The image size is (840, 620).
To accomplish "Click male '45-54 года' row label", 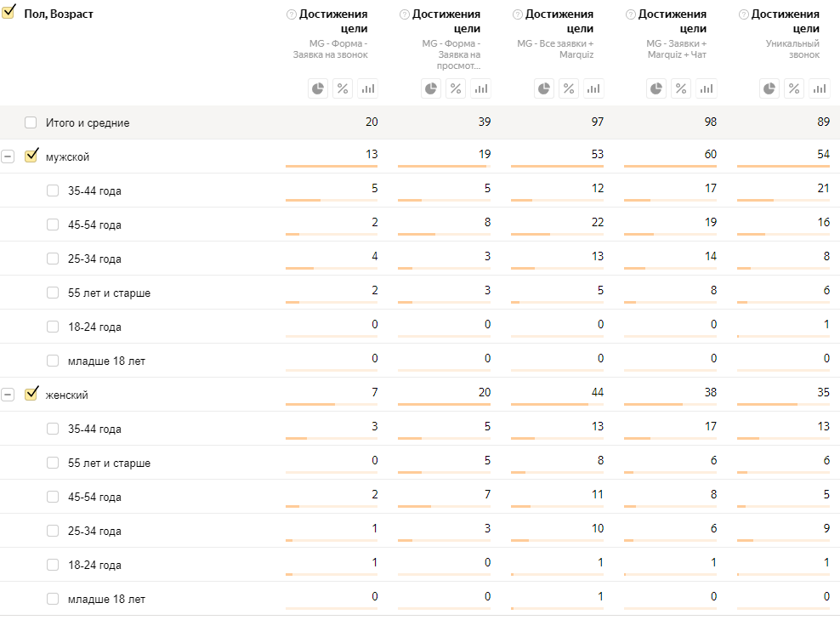I will 94,225.
